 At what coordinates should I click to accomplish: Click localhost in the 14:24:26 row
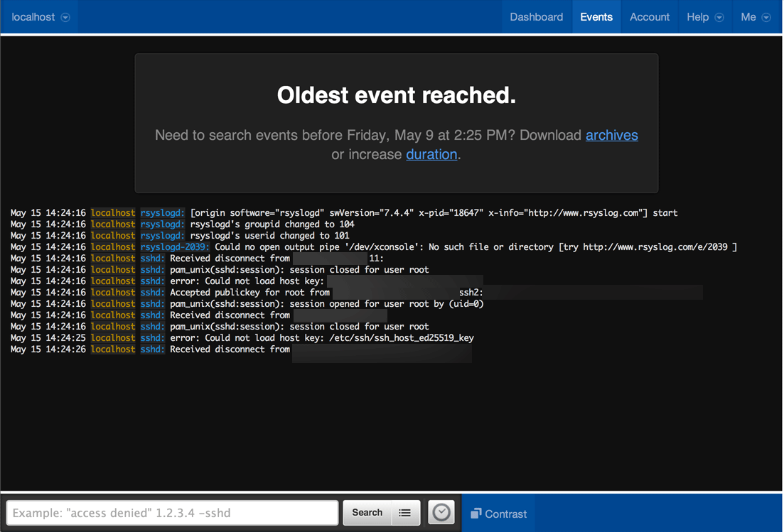click(x=112, y=349)
